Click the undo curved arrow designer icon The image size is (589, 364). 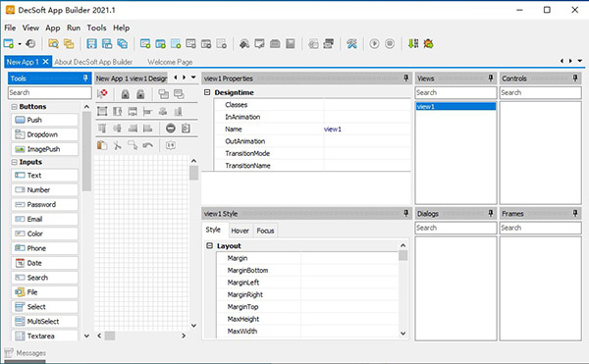[x=148, y=145]
